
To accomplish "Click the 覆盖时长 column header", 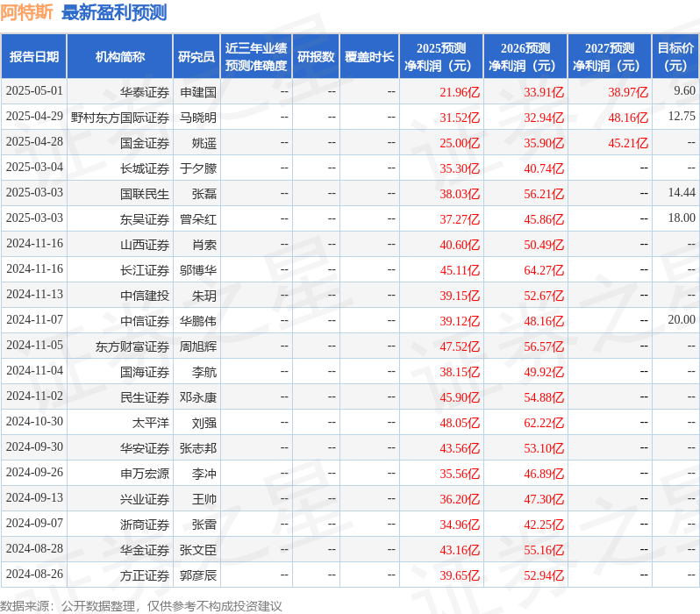I will click(x=369, y=57).
